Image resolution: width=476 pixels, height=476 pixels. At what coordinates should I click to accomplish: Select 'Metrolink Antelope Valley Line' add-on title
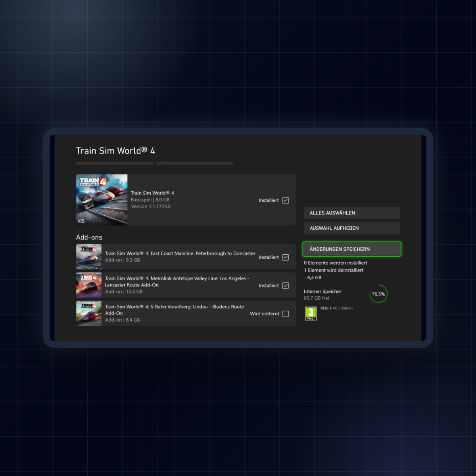click(x=177, y=282)
